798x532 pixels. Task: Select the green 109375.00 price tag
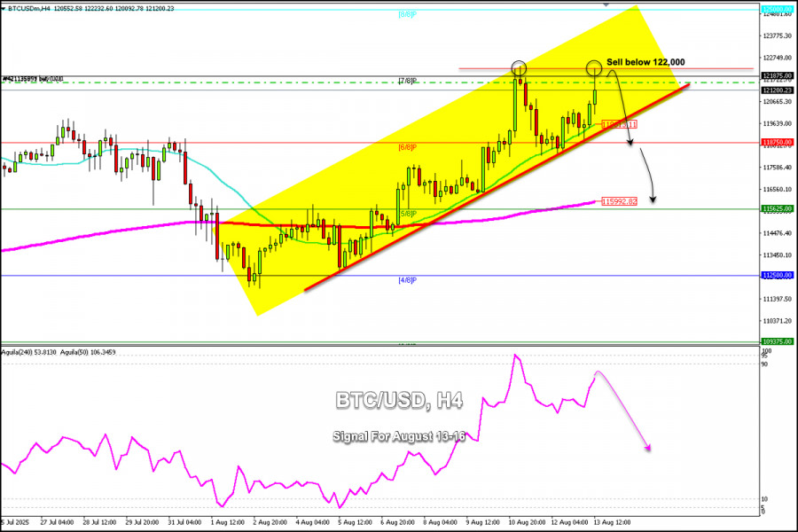click(x=777, y=341)
